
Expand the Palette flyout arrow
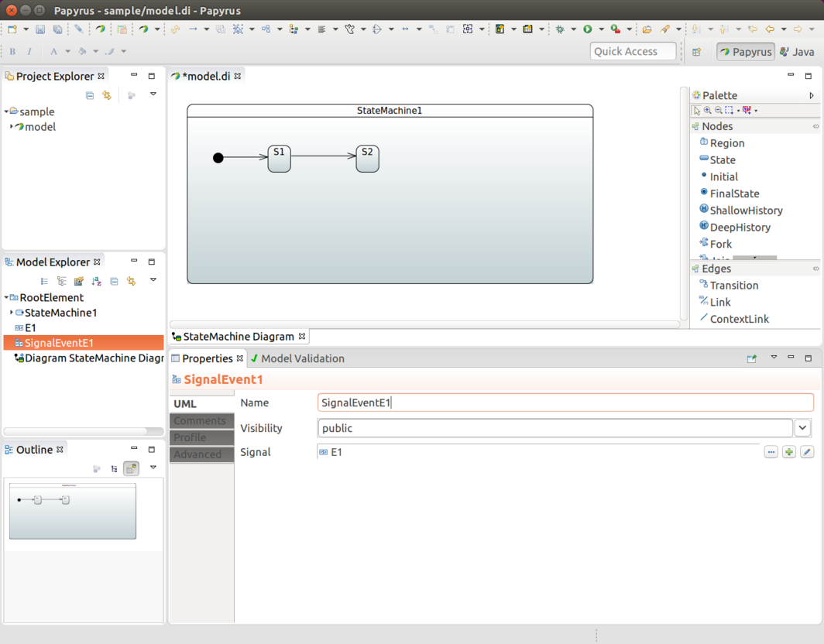[x=812, y=96]
